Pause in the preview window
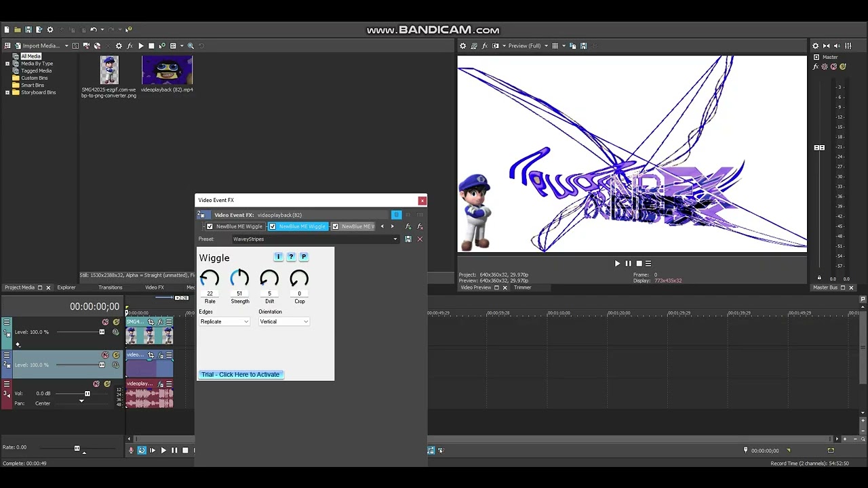 coord(628,264)
